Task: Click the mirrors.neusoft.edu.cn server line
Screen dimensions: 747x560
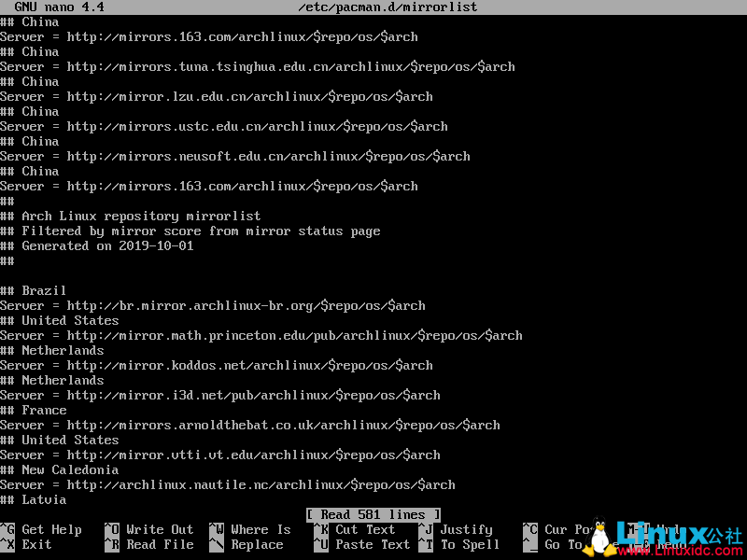Action: click(235, 156)
